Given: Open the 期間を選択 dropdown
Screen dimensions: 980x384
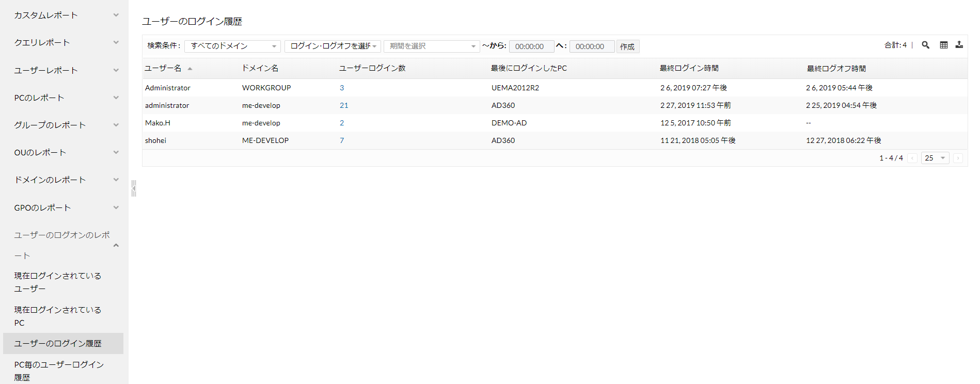Looking at the screenshot, I should pyautogui.click(x=432, y=46).
